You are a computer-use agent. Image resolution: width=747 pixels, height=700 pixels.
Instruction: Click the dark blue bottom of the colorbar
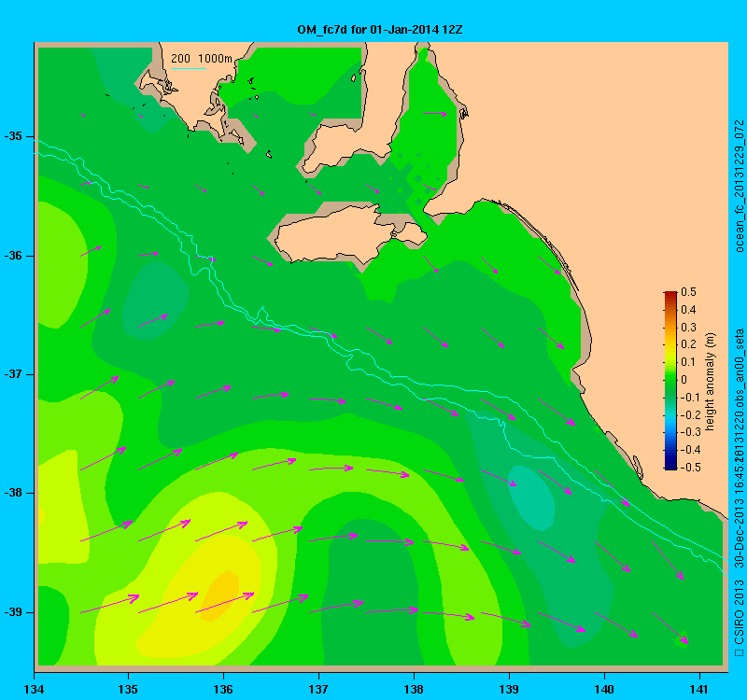point(670,465)
